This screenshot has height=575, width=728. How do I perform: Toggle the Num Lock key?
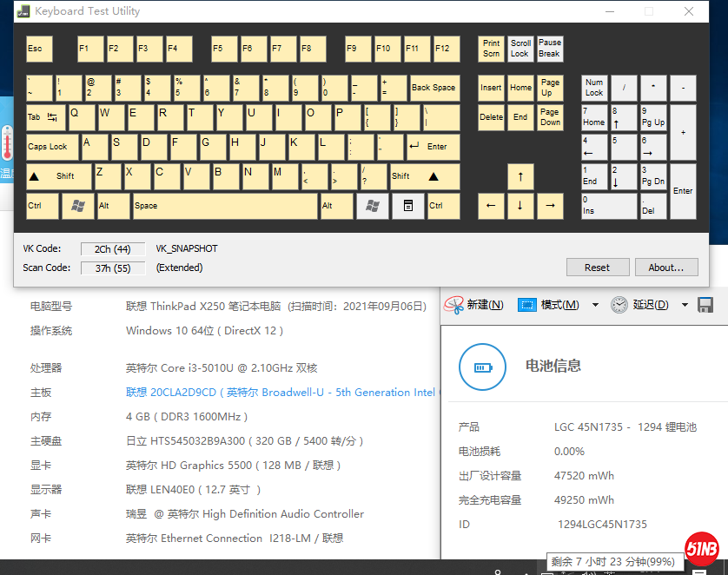pos(594,88)
